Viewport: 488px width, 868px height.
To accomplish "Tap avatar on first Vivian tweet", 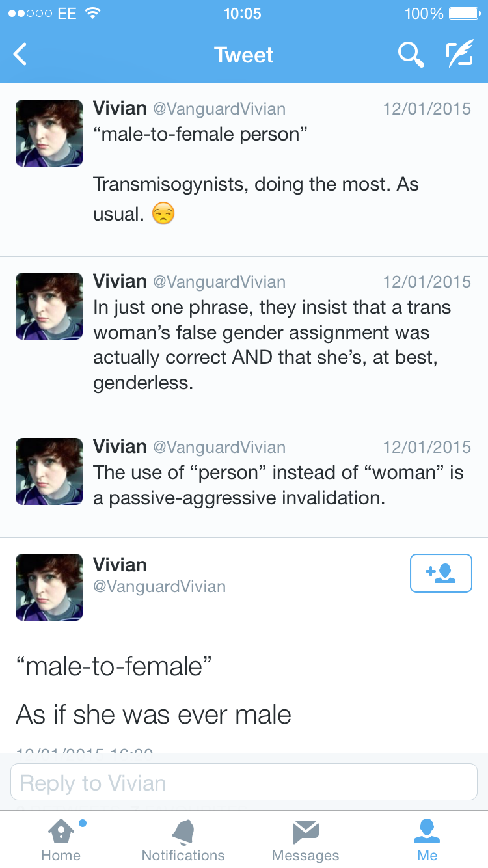I will 49,133.
